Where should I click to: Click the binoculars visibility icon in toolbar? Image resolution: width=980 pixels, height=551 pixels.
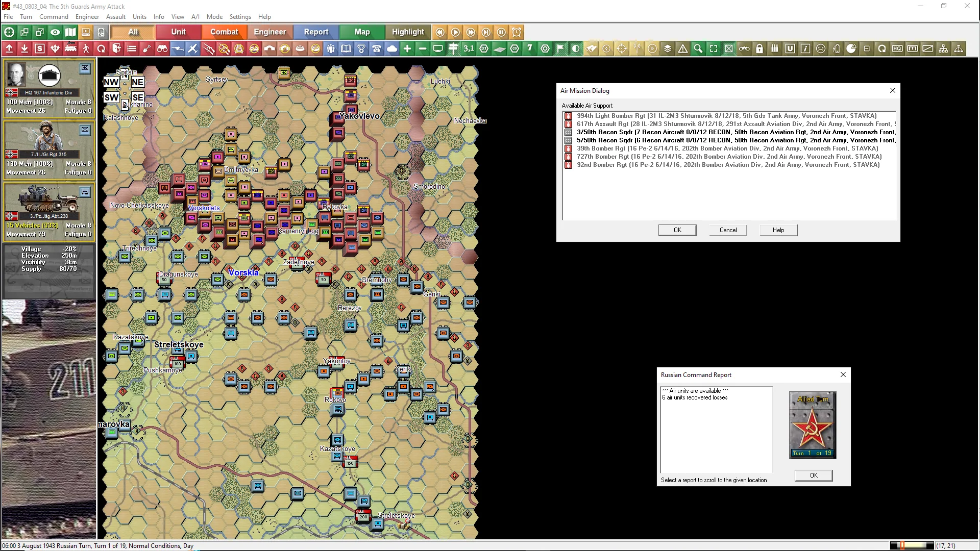162,48
